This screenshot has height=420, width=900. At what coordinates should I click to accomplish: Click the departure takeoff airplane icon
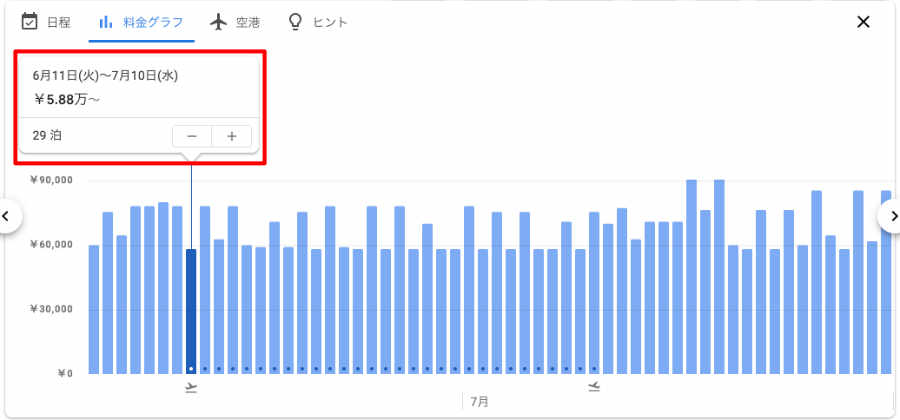coord(191,387)
